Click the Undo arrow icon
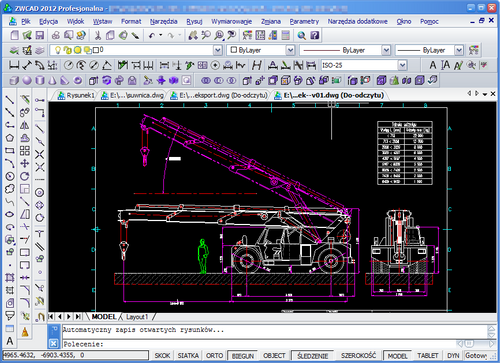The height and width of the screenshot is (363, 500). tap(152, 35)
